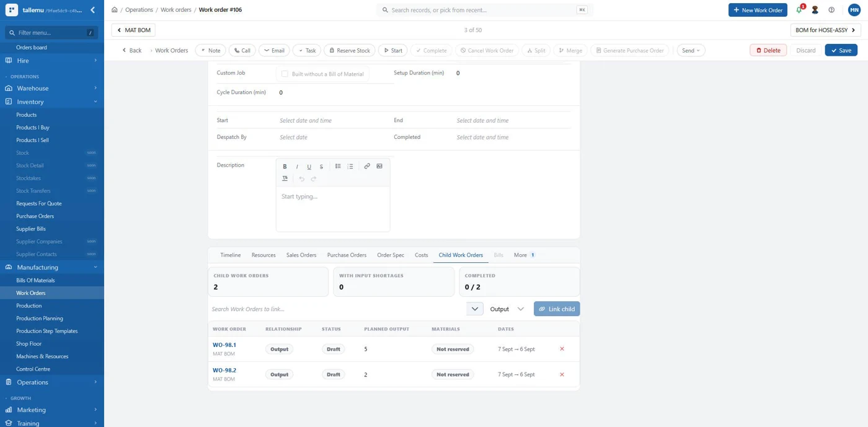Remove child work order WO-98.2
Viewport: 868px width, 427px height.
coord(562,374)
